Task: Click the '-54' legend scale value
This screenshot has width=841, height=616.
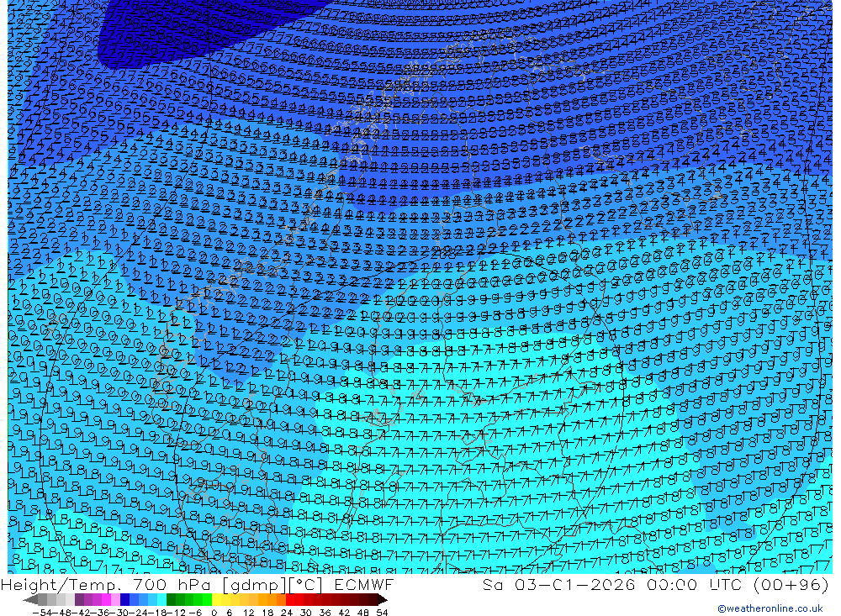Action: (42, 613)
